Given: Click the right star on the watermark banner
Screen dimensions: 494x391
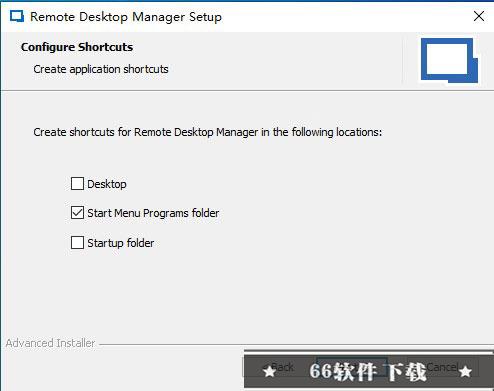Looking at the screenshot, I should coord(465,371).
